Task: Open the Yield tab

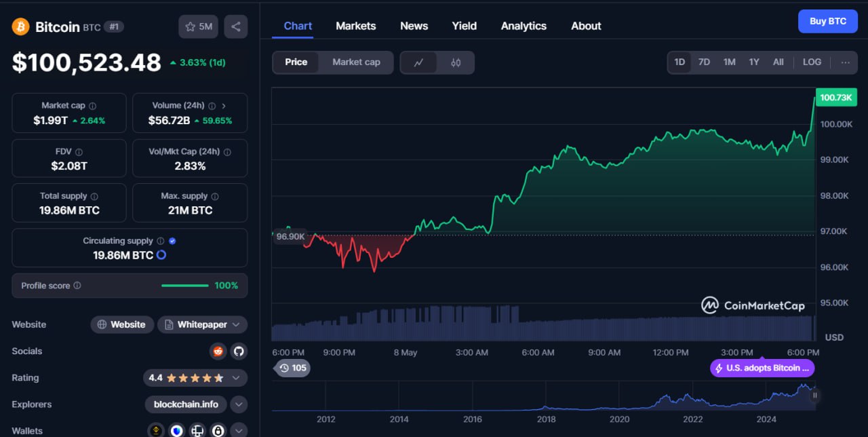Action: point(465,26)
